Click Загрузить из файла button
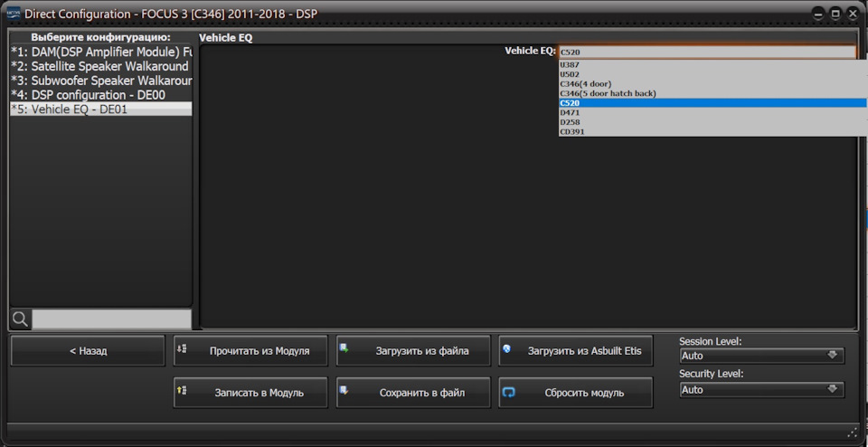This screenshot has width=868, height=447. click(x=413, y=350)
